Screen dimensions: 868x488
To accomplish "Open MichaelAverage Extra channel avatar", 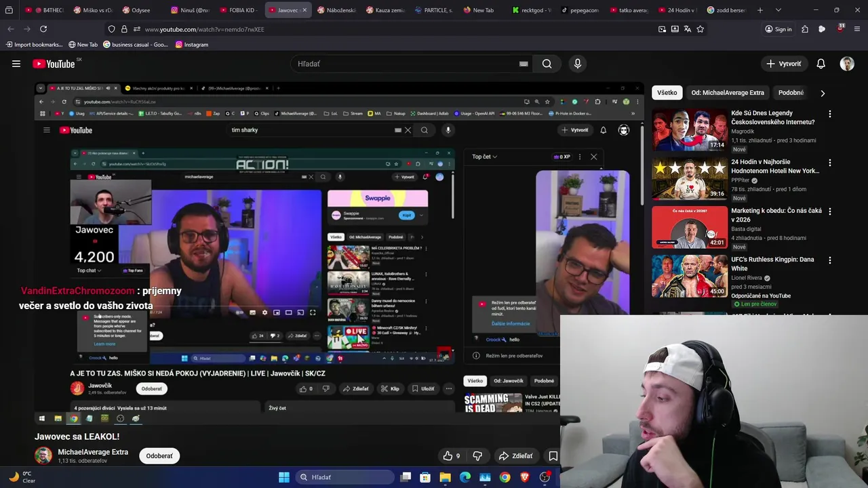I will point(43,455).
